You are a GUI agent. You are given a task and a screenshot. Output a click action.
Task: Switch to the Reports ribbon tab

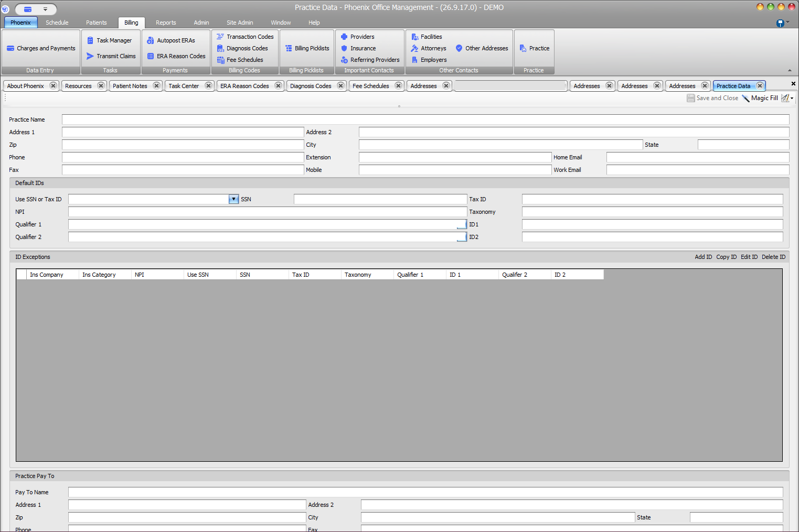point(166,23)
